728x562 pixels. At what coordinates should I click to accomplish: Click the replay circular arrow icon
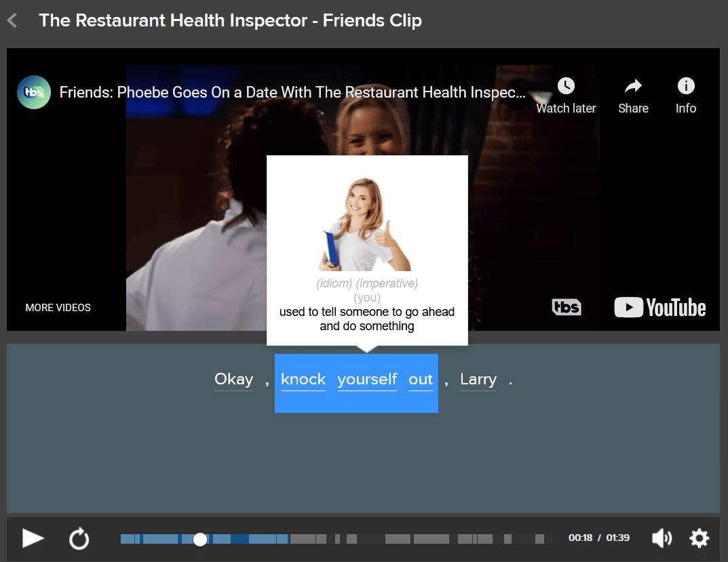79,539
